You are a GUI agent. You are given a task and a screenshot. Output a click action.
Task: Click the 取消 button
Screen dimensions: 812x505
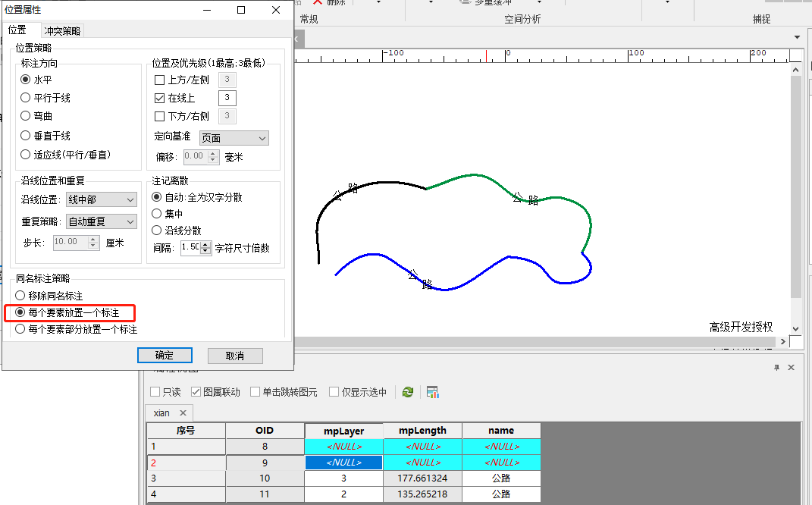(235, 356)
